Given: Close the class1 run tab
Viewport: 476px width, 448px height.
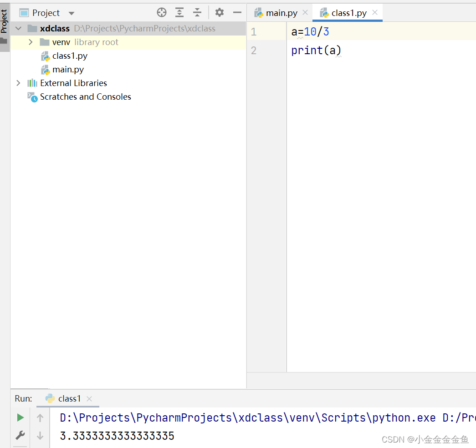Looking at the screenshot, I should point(89,399).
